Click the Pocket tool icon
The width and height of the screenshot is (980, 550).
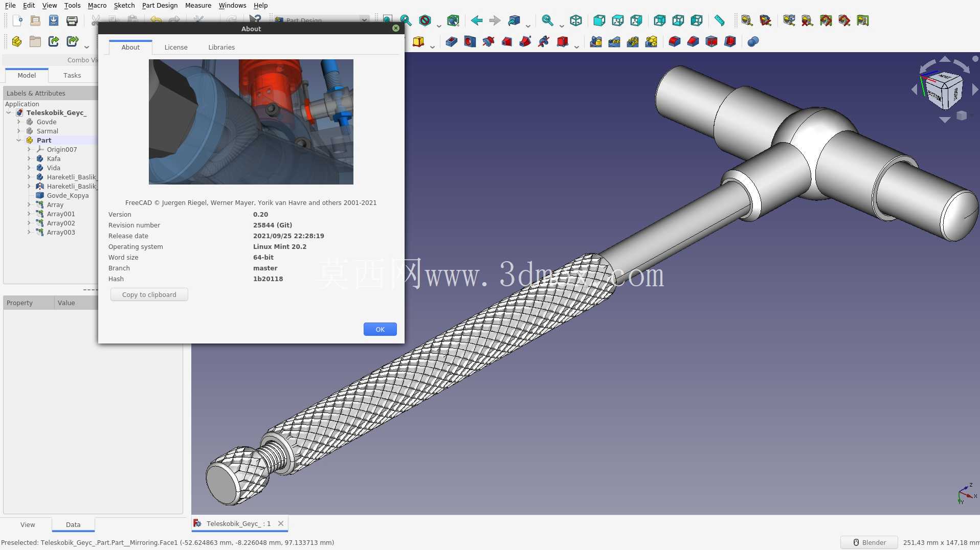point(452,41)
